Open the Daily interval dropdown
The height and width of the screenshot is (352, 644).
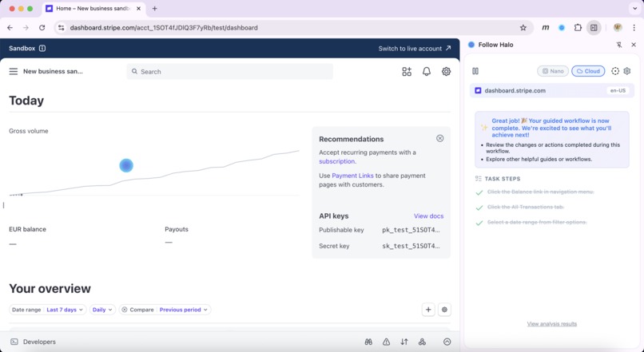[x=102, y=310]
